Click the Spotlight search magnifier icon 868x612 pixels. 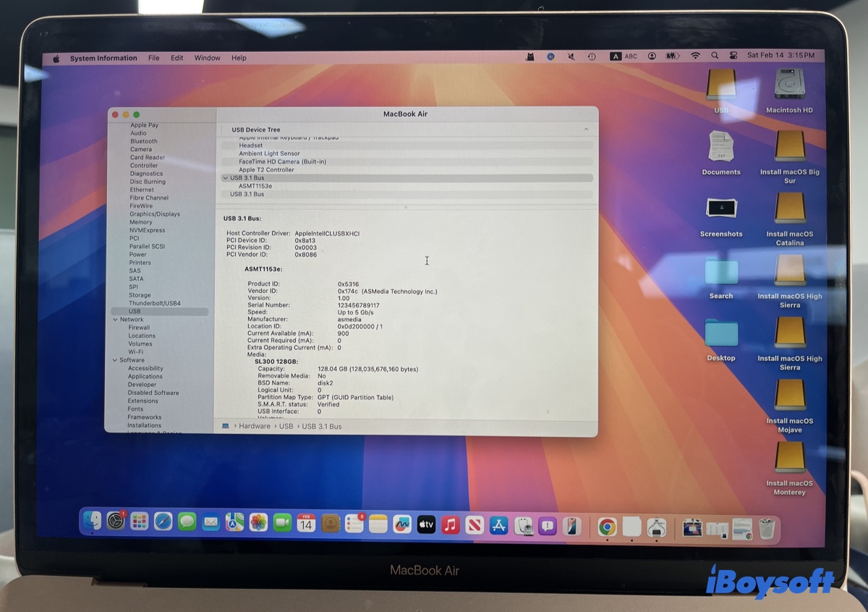[x=715, y=56]
